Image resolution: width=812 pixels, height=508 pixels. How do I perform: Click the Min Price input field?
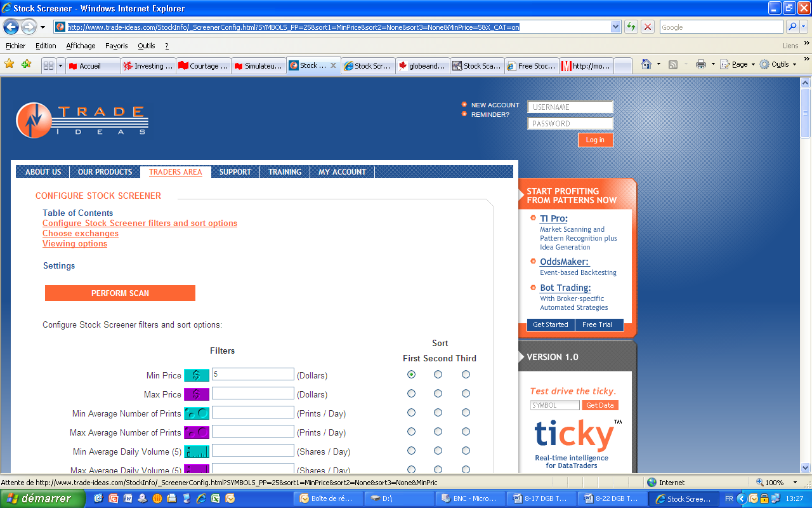pos(253,375)
